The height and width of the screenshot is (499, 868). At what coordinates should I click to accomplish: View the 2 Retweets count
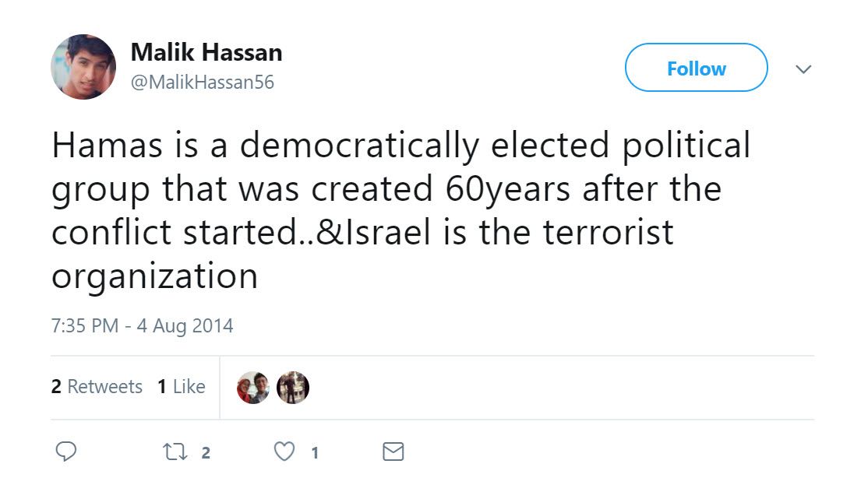point(97,386)
